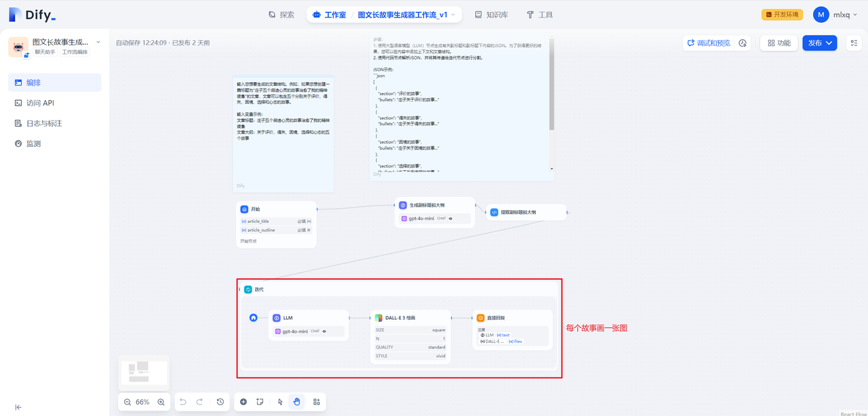Select 编排 in the sidebar
This screenshot has height=416, width=868.
pos(55,83)
